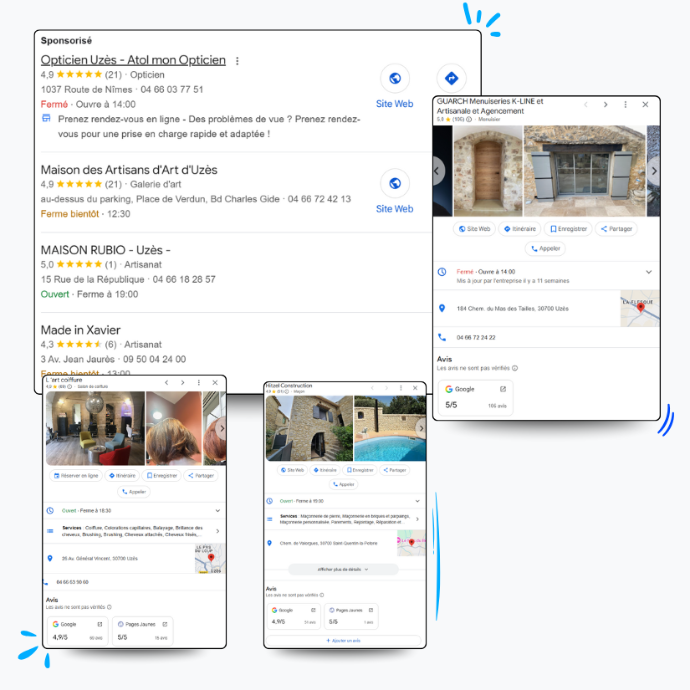Go to next result in L'art coiffure header
The image size is (690, 690).
pos(183,382)
